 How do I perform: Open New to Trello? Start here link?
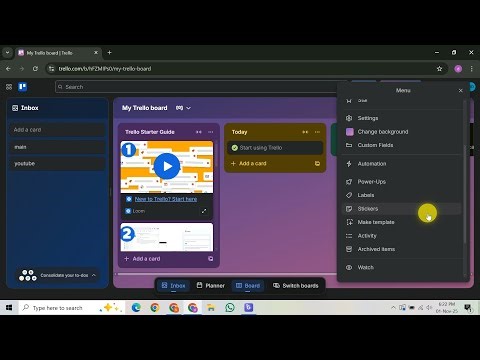[166, 199]
